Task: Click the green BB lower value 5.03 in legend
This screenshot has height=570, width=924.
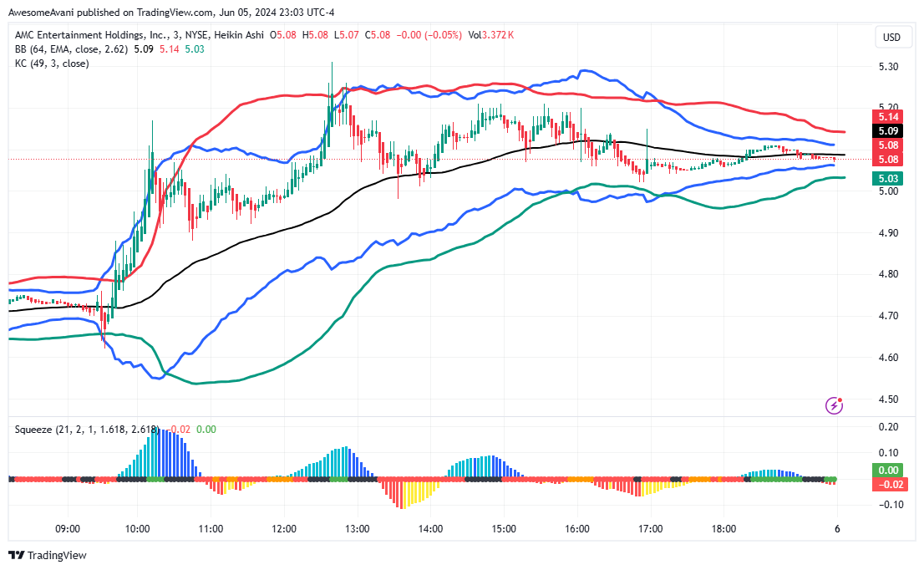Action: click(195, 49)
